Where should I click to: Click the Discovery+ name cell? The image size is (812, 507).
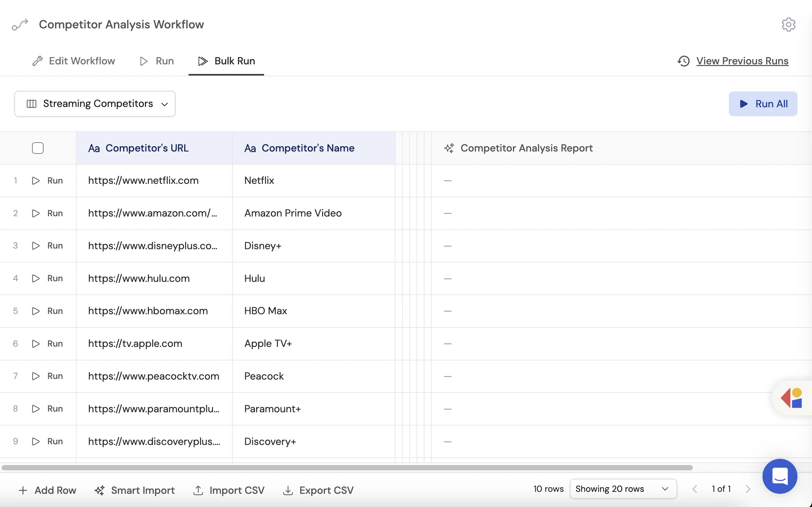coord(314,441)
